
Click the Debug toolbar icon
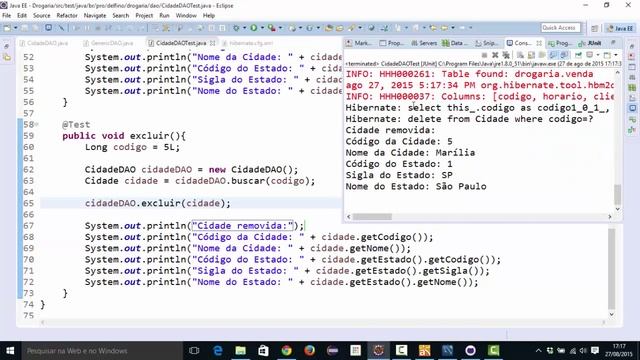click(236, 28)
